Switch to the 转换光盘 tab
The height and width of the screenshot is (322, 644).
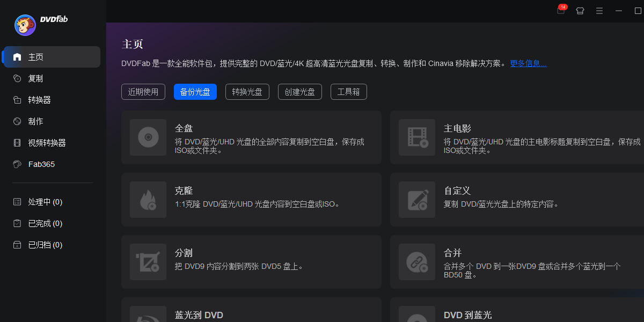(247, 92)
